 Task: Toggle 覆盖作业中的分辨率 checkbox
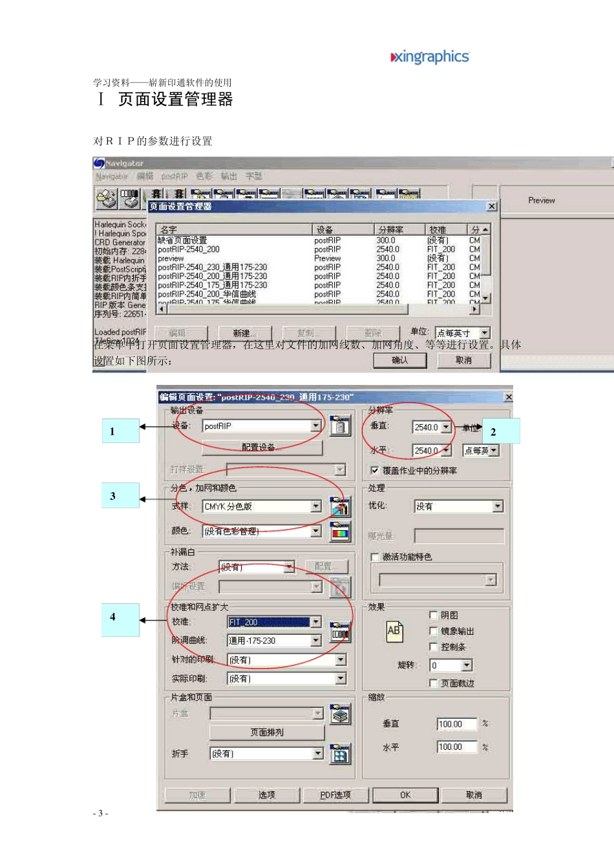(374, 470)
